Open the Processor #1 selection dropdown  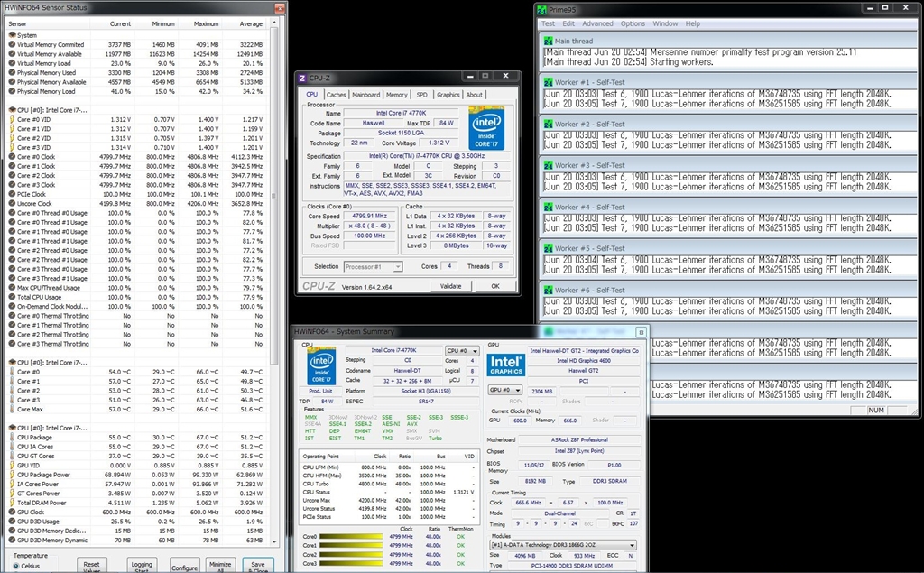373,267
